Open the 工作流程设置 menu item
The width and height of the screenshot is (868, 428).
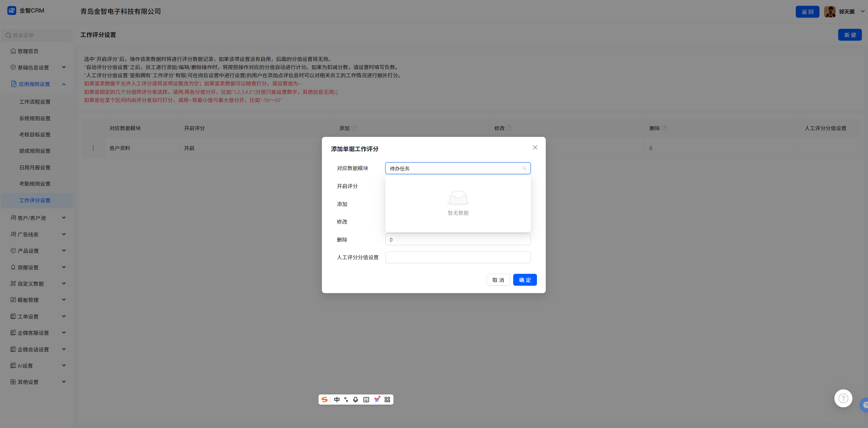[x=35, y=102]
